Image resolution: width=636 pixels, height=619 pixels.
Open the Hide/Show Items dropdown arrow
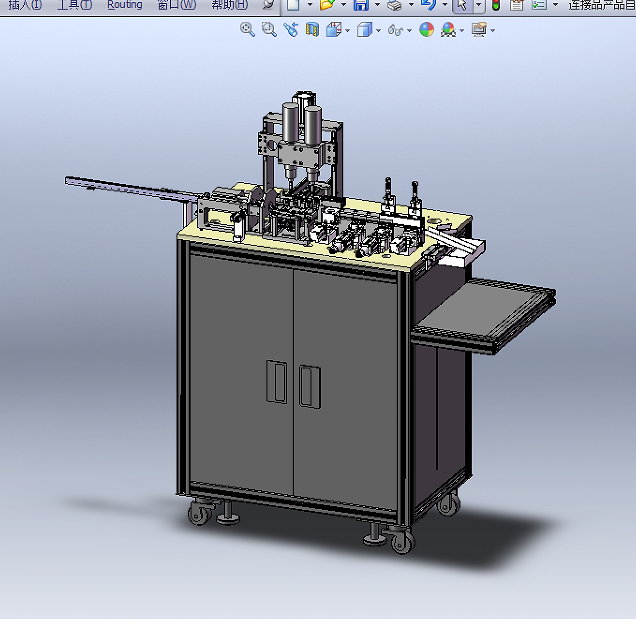point(409,30)
